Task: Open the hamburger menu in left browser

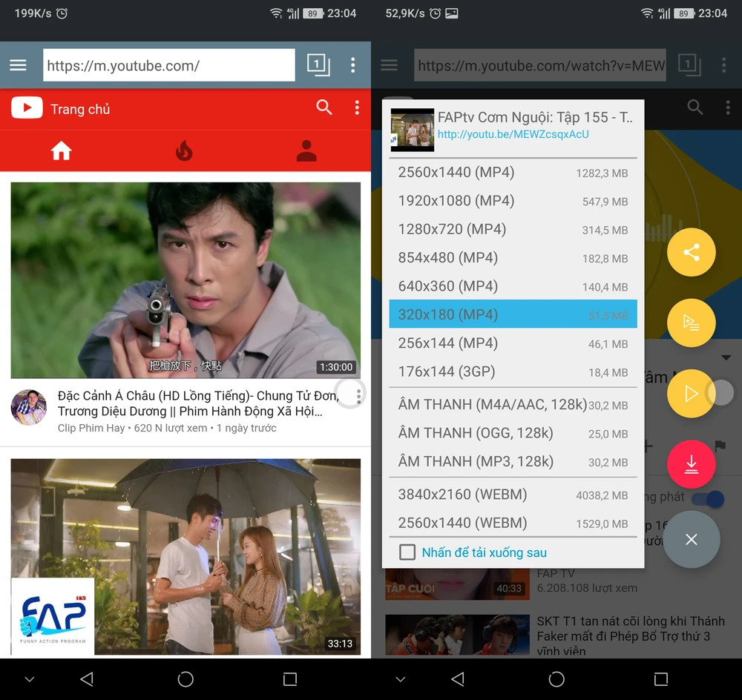Action: click(x=19, y=65)
